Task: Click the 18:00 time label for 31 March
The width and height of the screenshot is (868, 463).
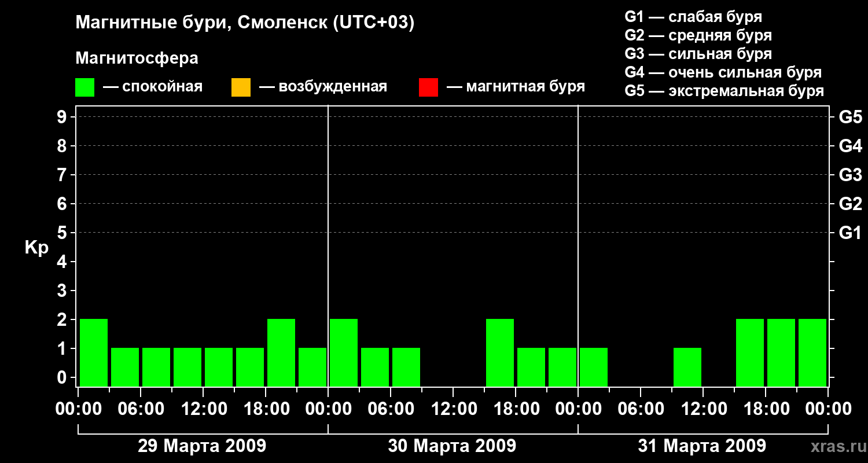Action: 766,409
